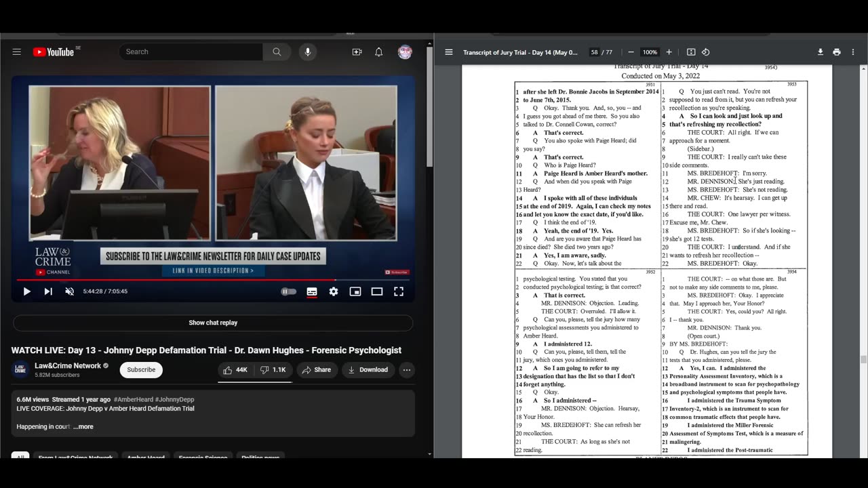Download the video
The height and width of the screenshot is (488, 868).
pyautogui.click(x=368, y=369)
